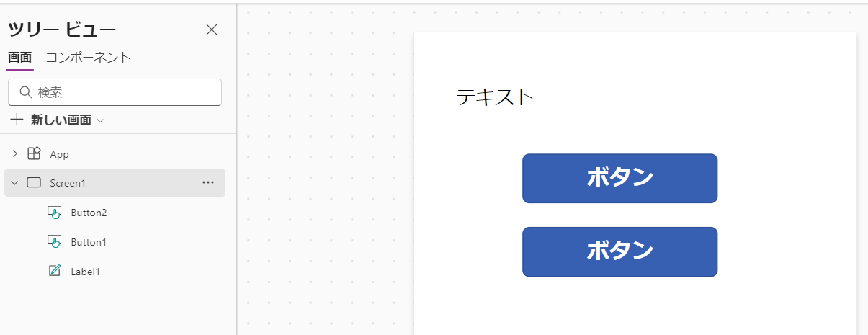Click the plus icon for new screen
868x335 pixels.
(x=17, y=120)
